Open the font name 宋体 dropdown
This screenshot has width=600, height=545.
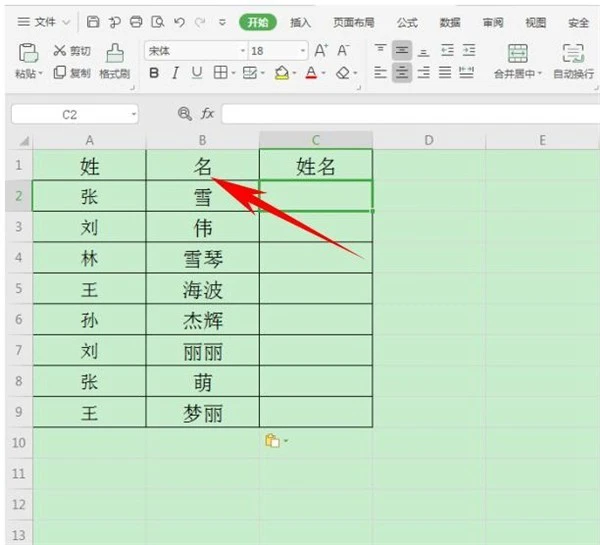[x=242, y=51]
